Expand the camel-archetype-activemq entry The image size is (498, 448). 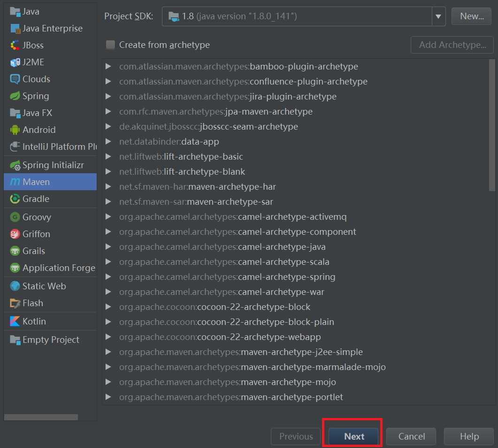tap(108, 216)
